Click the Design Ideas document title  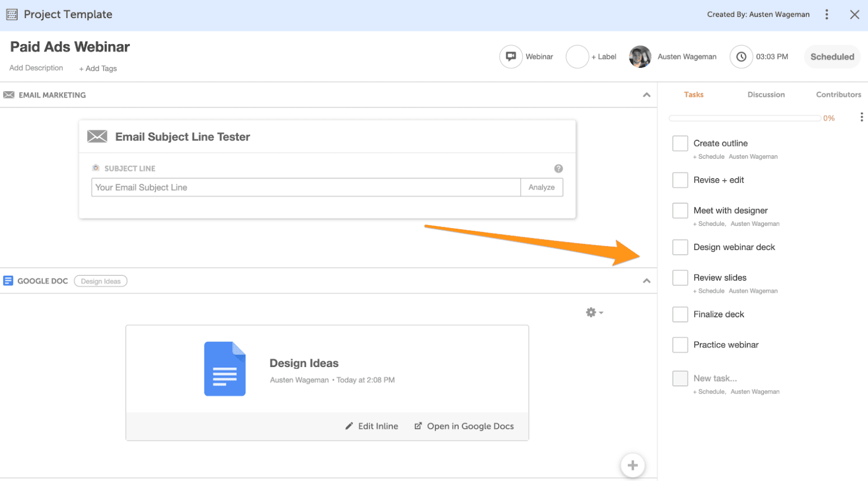[304, 363]
